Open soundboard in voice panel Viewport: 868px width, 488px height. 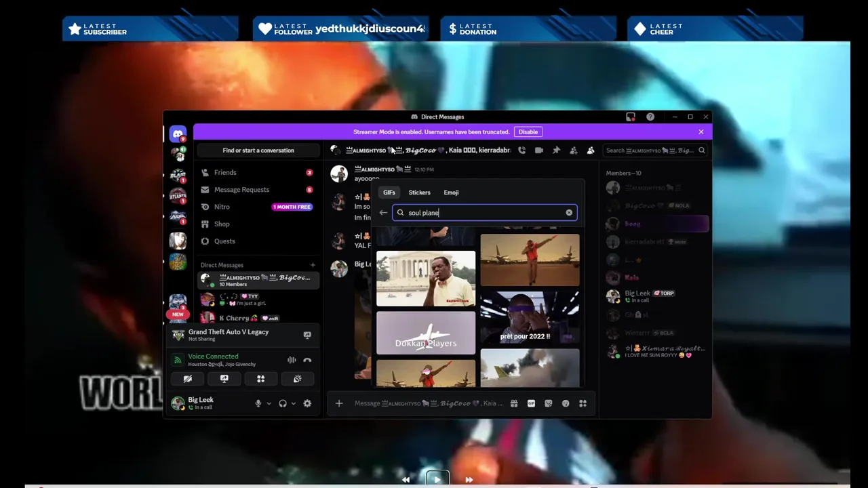click(x=297, y=379)
